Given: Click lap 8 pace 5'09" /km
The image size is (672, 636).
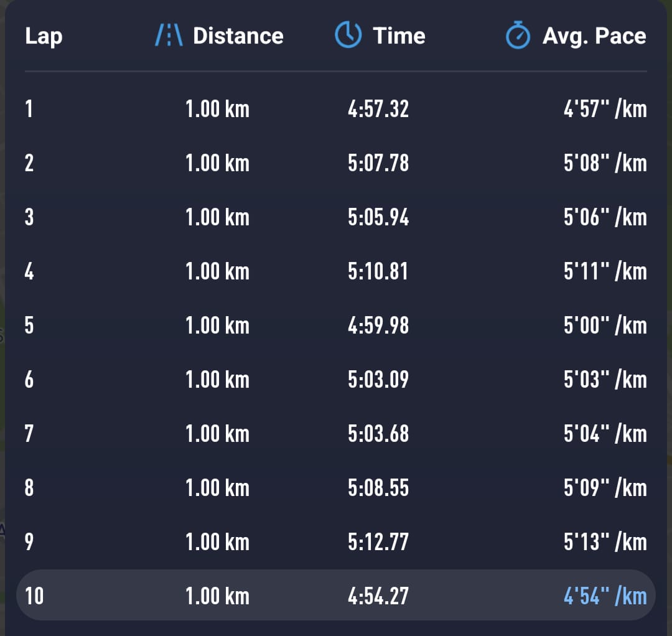Looking at the screenshot, I should tap(605, 488).
